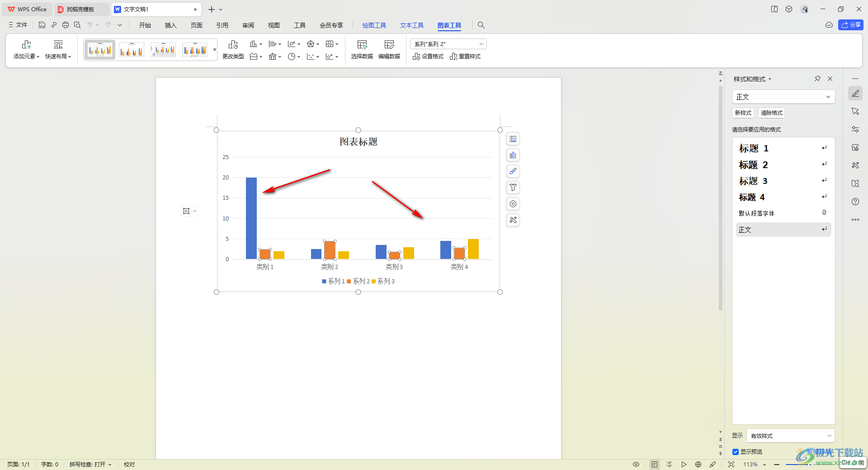Click chart settings hexagon floating button
The image size is (868, 470).
click(x=513, y=204)
